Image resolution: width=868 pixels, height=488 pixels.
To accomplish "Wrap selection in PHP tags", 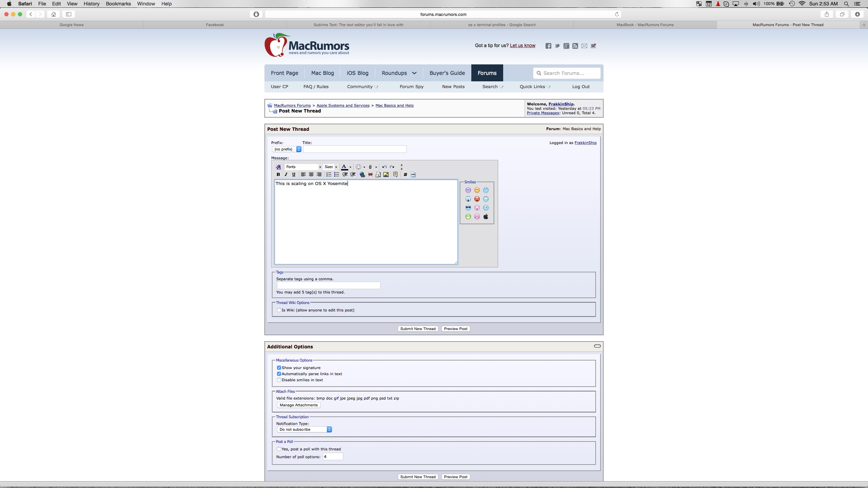I will click(413, 175).
